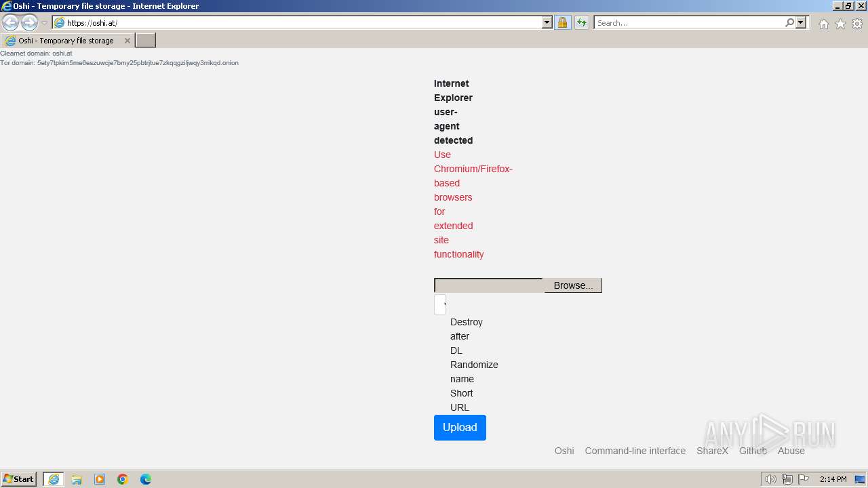Close the Oshi tab
The image size is (868, 488).
click(127, 41)
